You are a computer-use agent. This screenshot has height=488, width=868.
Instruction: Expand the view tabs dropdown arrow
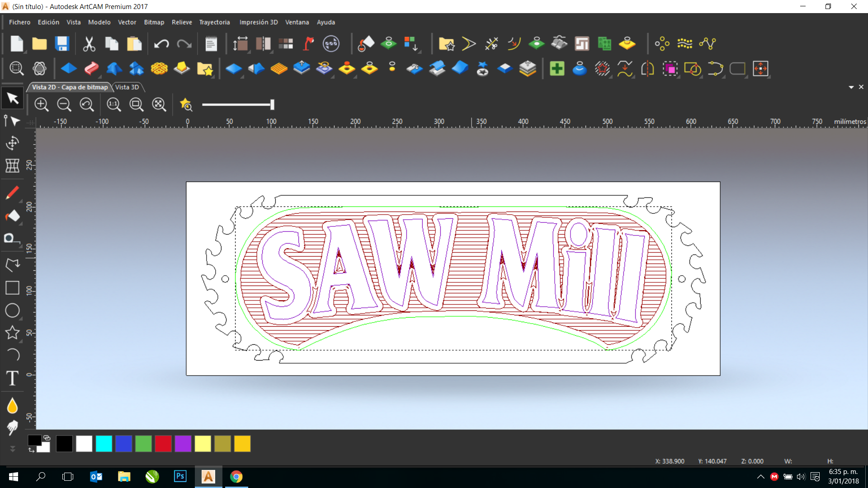coord(851,87)
